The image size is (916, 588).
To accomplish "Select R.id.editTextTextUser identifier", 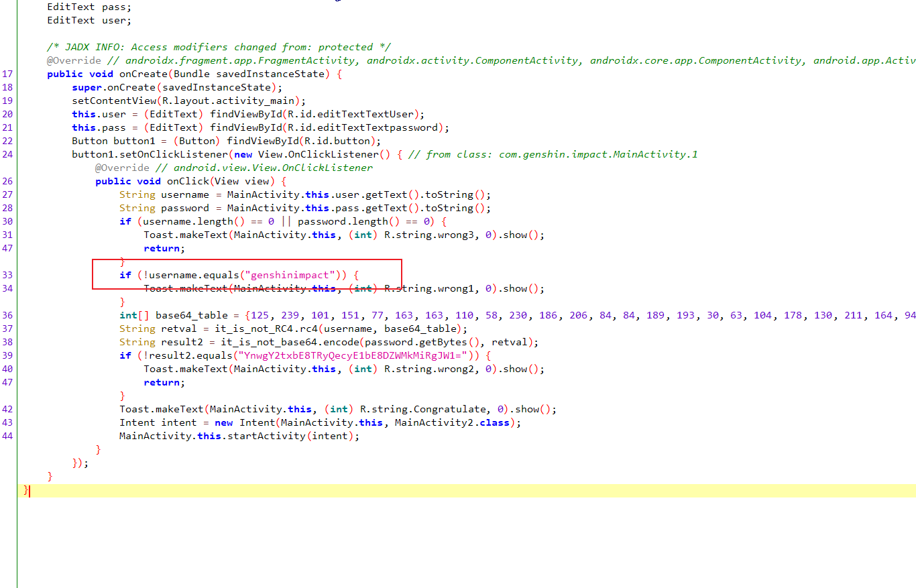I will tap(349, 114).
